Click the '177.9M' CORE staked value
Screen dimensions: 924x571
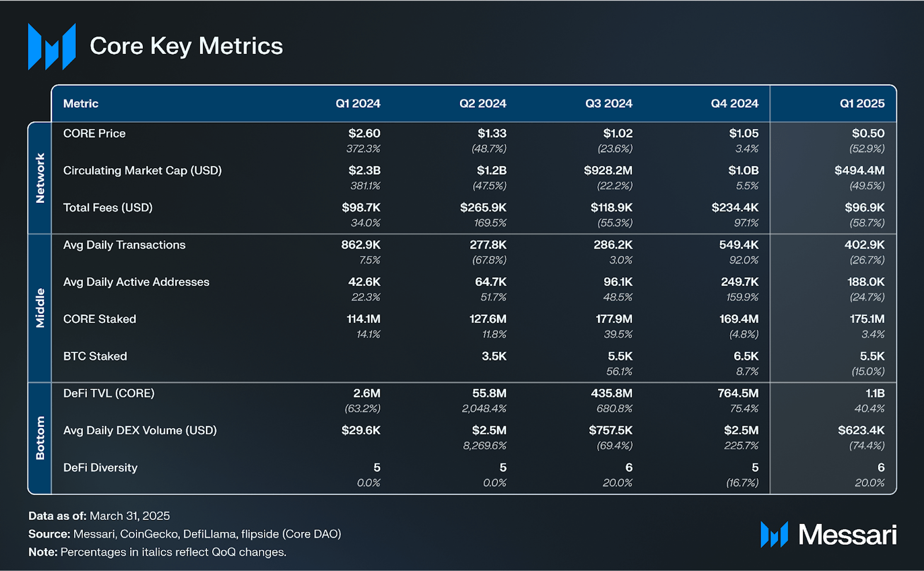[614, 319]
